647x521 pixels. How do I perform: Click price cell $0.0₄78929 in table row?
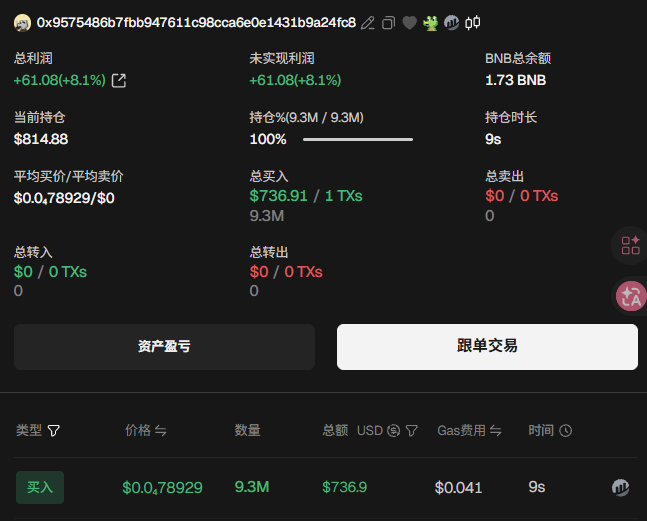click(162, 488)
